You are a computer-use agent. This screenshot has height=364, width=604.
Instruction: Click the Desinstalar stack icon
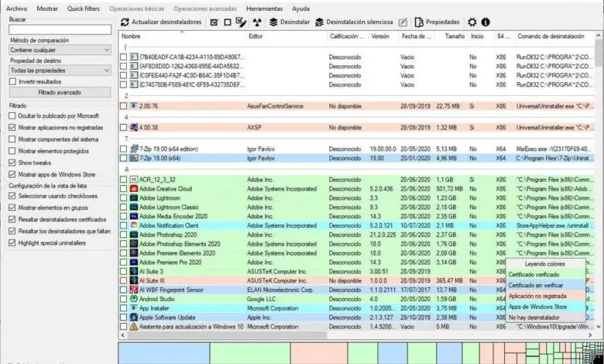point(273,22)
